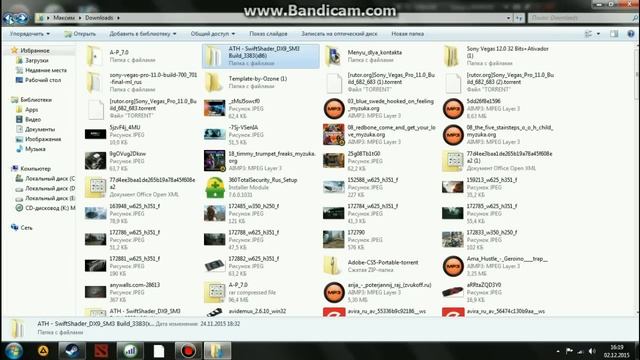Select Компьютер in navigation pane

click(36, 169)
